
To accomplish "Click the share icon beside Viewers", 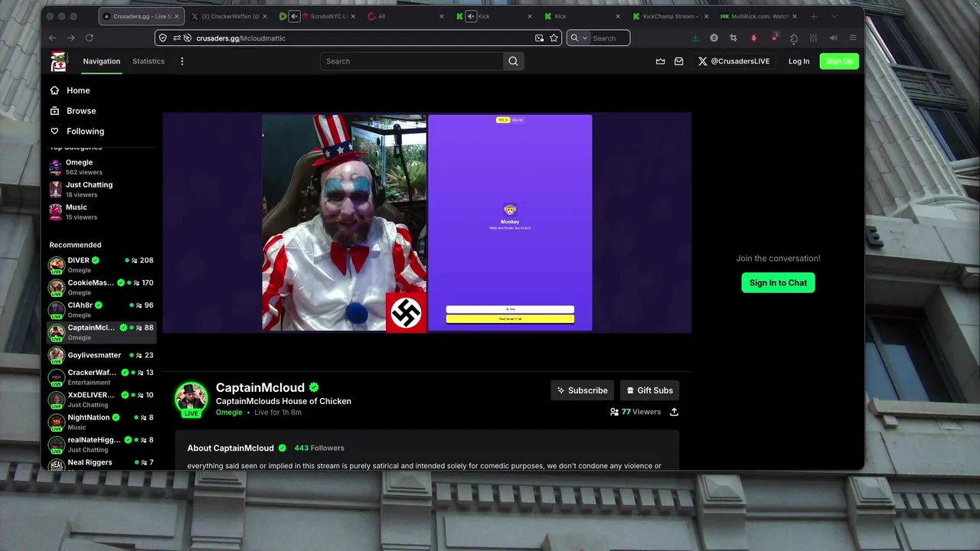I will tap(674, 412).
